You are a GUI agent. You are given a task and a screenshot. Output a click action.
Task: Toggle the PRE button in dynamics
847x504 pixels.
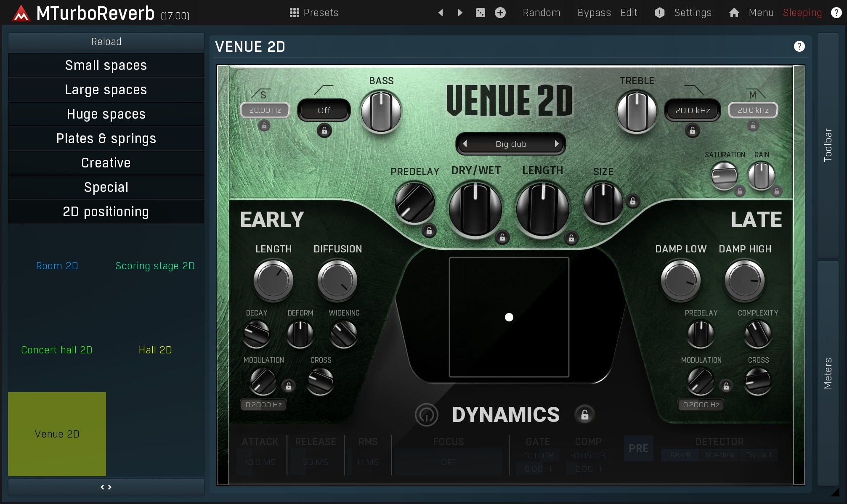pos(638,448)
